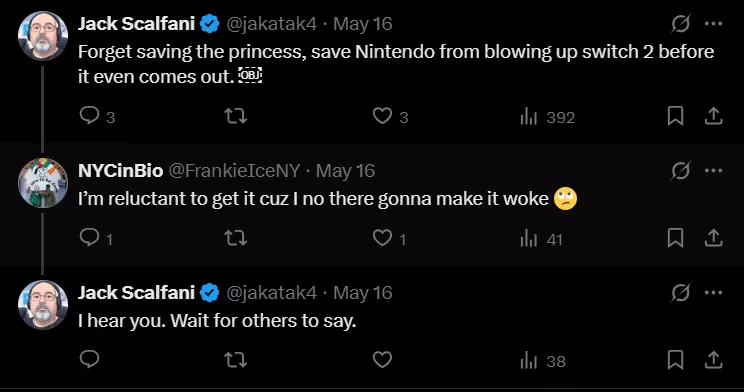Viewport: 744px width, 392px height.
Task: Bookmark the first tweet by Jack Scalfani
Action: click(x=675, y=116)
